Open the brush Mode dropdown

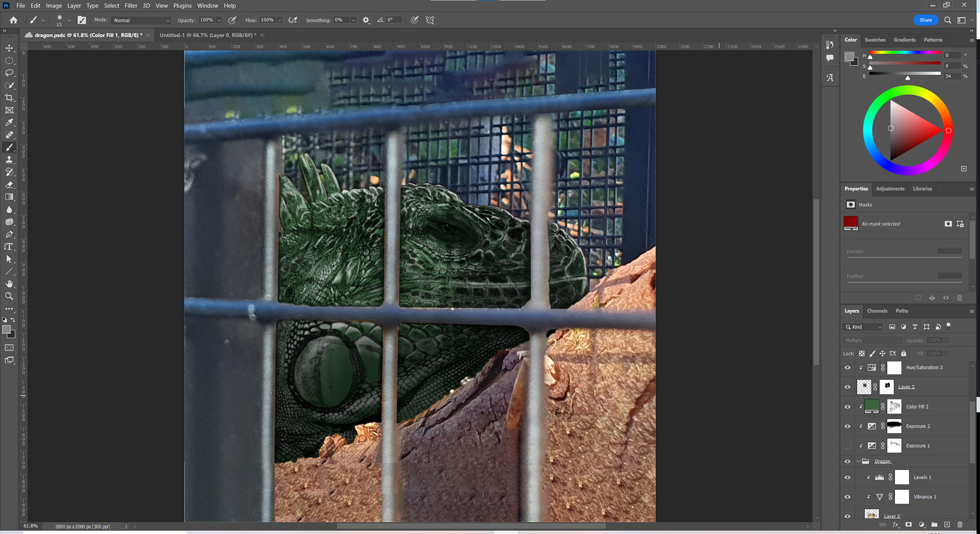click(141, 20)
